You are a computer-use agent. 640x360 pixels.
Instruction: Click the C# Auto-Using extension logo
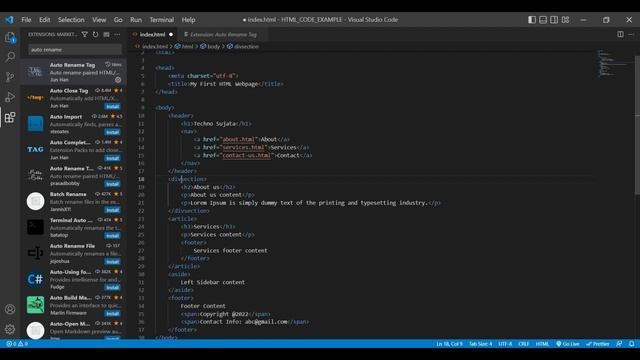tap(36, 279)
